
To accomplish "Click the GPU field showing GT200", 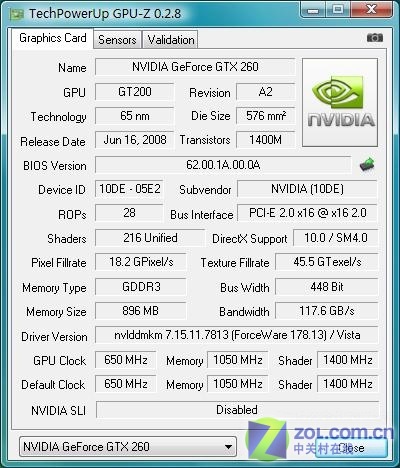I will pyautogui.click(x=134, y=92).
